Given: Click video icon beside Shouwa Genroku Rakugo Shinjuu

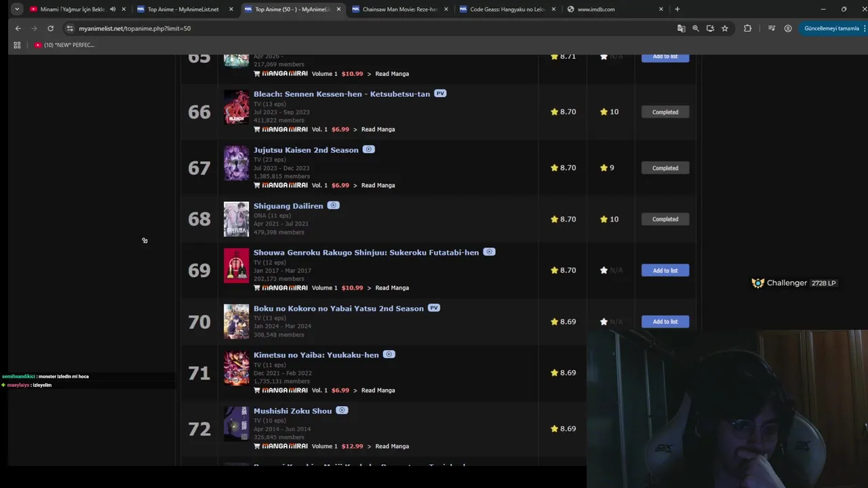Looking at the screenshot, I should [x=489, y=252].
